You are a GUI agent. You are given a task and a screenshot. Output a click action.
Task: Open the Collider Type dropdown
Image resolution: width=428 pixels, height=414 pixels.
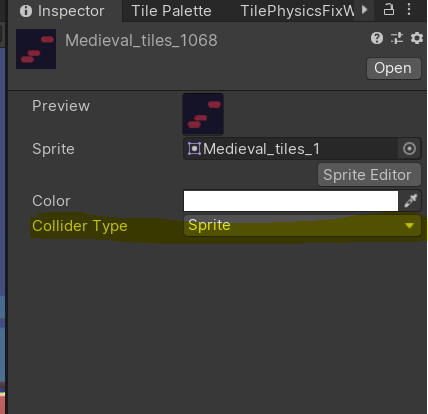click(x=302, y=226)
